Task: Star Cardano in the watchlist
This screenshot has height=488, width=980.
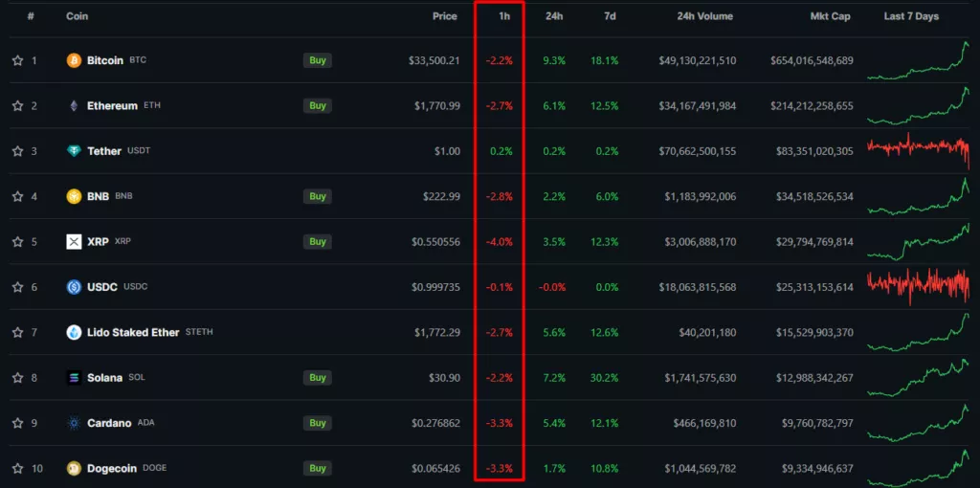Action: click(x=17, y=423)
